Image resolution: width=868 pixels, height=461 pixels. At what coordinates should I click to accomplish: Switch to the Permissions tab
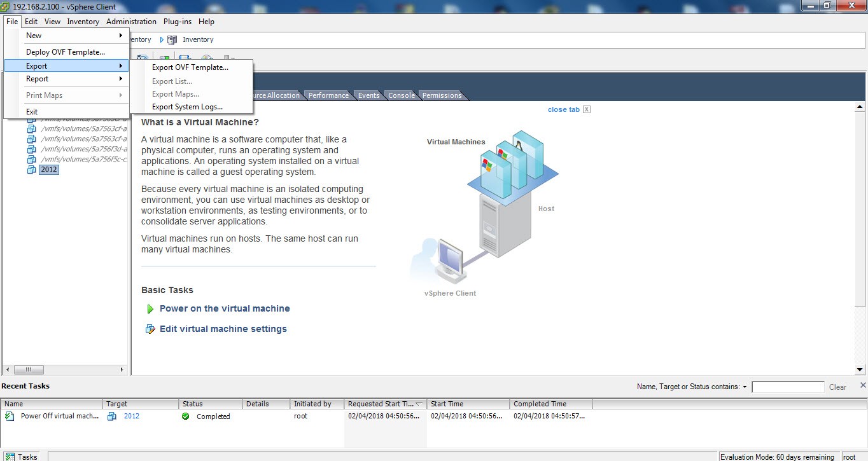[442, 95]
